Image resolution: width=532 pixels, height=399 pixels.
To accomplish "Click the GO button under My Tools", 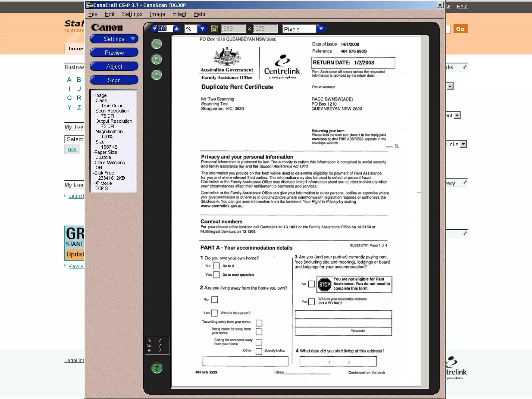I will point(72,149).
